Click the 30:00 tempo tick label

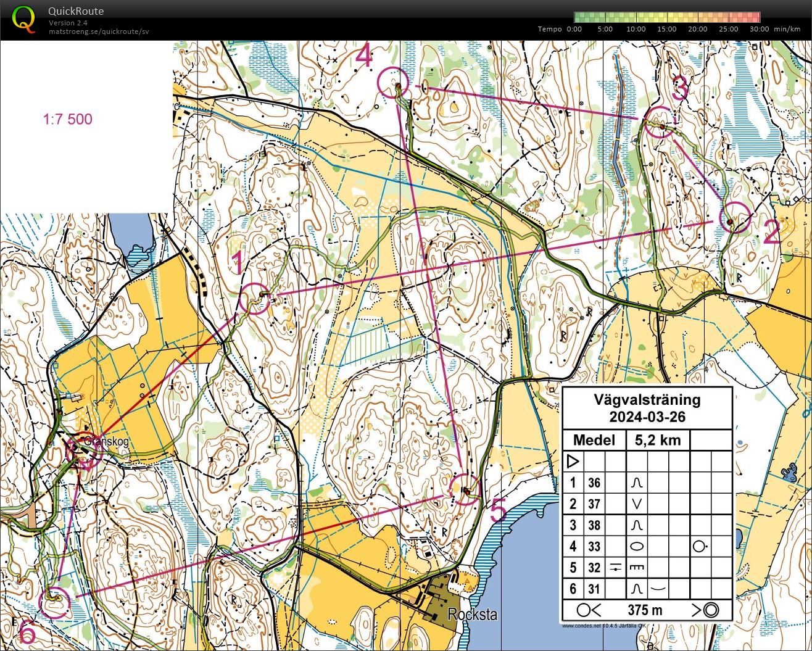pos(760,29)
